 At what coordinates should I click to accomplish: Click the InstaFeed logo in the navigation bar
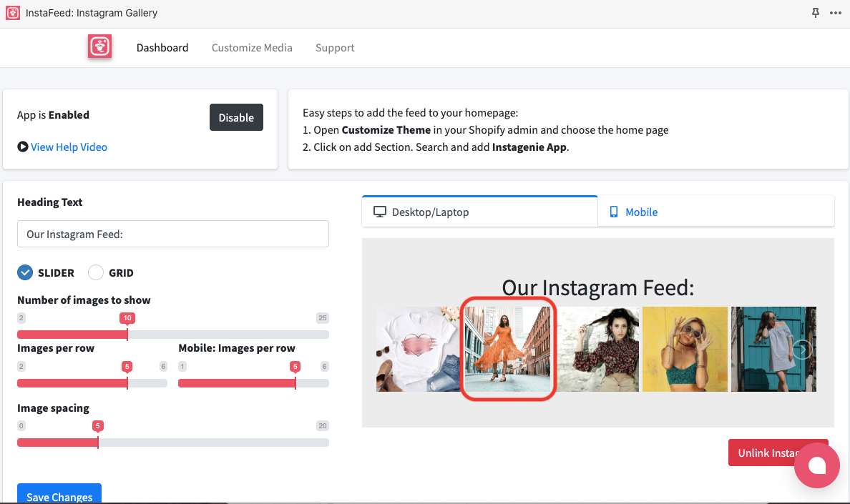pyautogui.click(x=100, y=47)
